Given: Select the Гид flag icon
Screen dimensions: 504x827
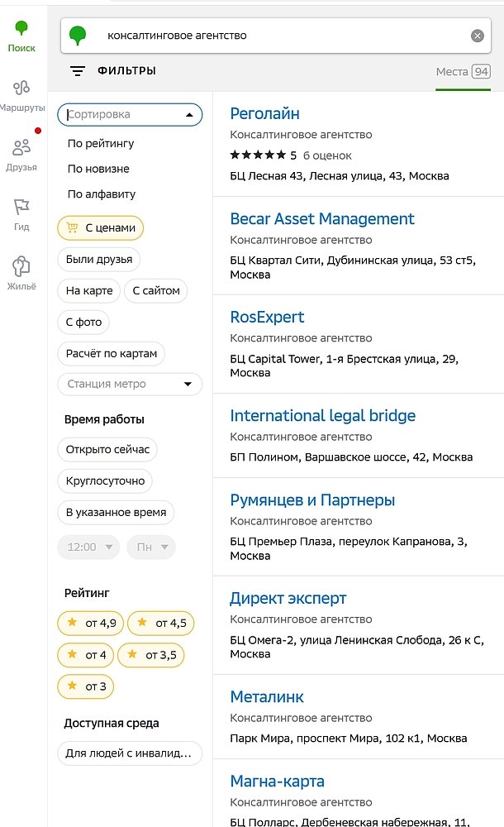Looking at the screenshot, I should click(22, 208).
